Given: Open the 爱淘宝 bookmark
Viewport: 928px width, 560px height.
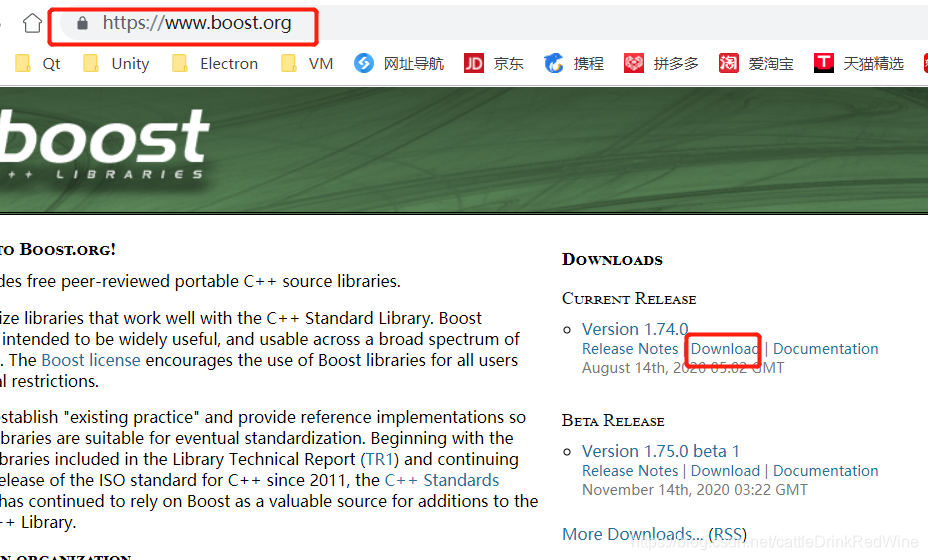Looking at the screenshot, I should coord(756,63).
